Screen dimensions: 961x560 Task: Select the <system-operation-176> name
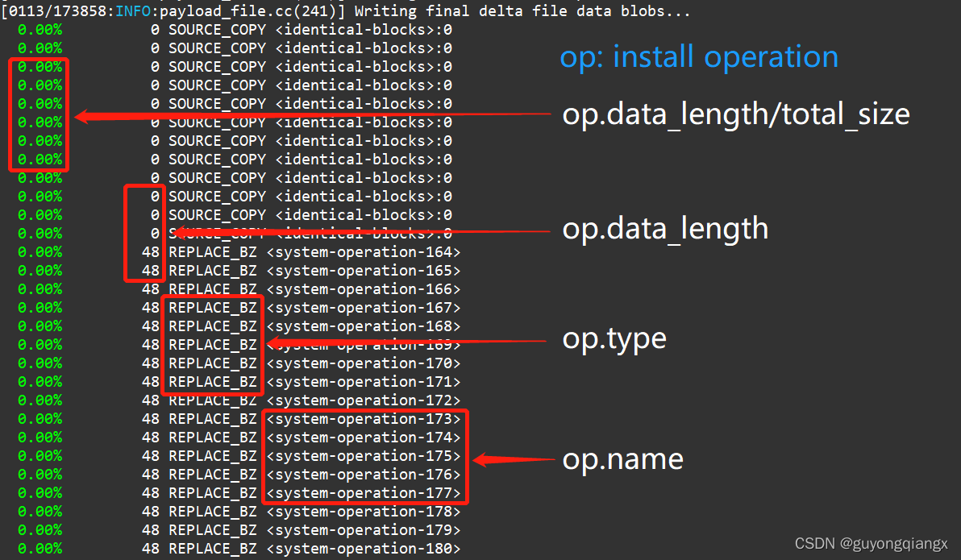(x=364, y=475)
